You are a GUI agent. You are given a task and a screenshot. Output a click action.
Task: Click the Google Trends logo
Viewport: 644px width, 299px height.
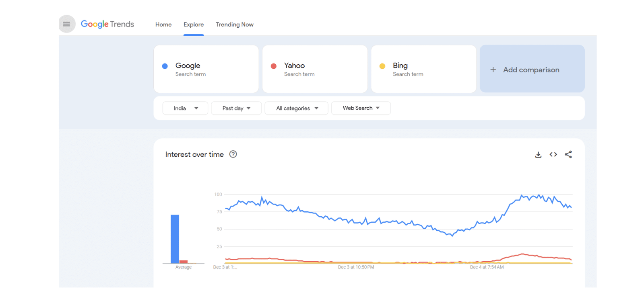coord(107,24)
